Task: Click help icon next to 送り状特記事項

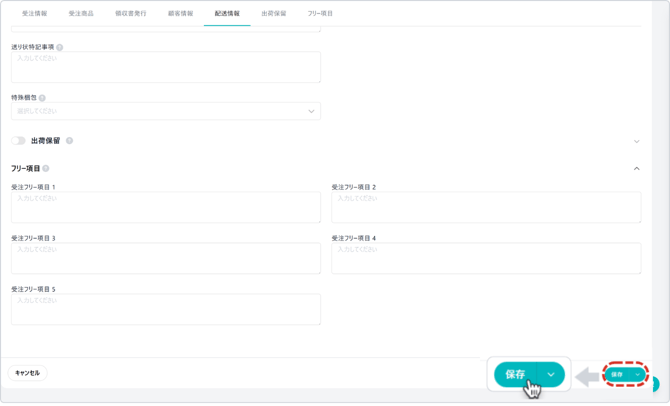Action: coord(60,47)
